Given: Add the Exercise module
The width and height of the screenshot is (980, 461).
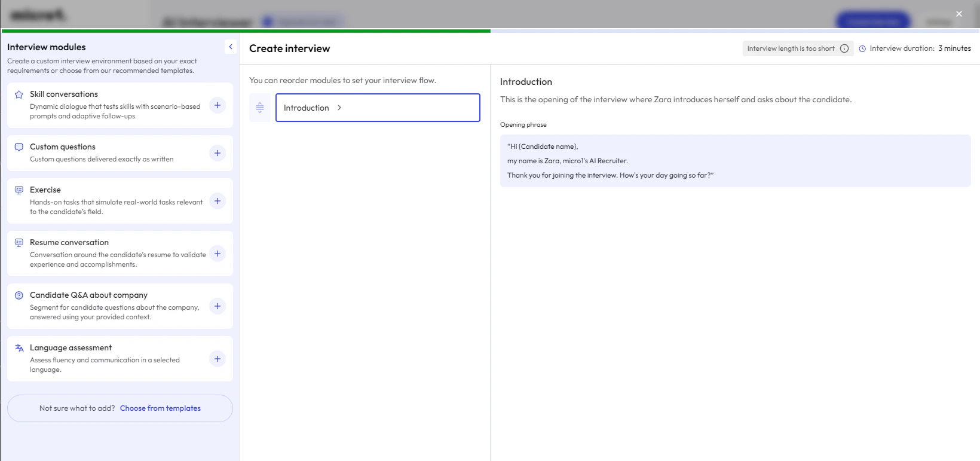Looking at the screenshot, I should pos(218,201).
